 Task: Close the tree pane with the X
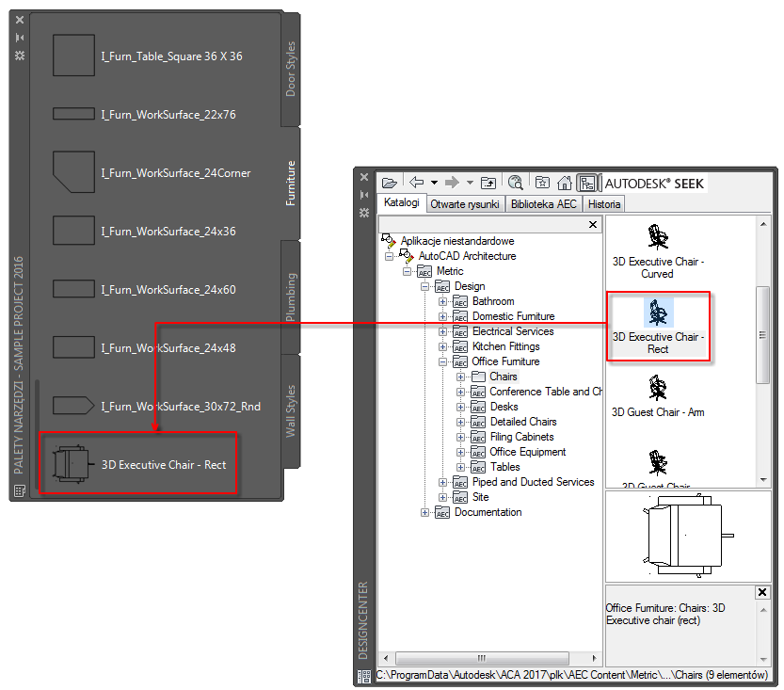tap(593, 224)
